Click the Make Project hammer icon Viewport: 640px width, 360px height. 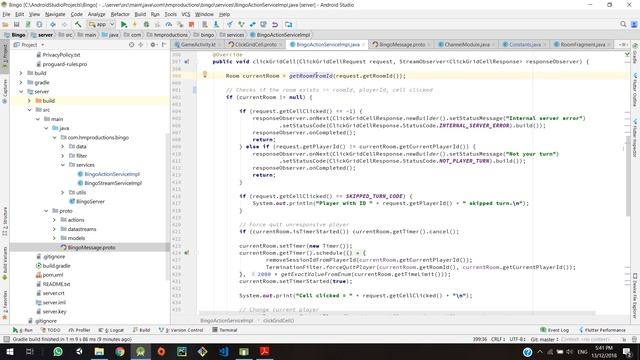[78, 24]
